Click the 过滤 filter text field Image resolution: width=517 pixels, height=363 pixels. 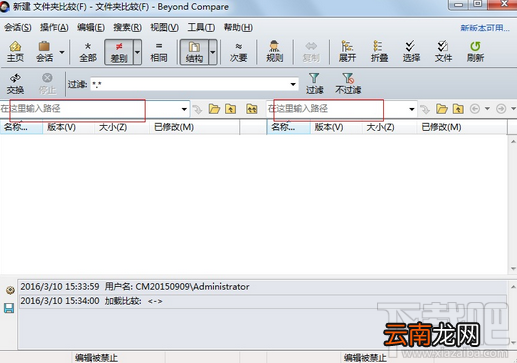[x=189, y=84]
